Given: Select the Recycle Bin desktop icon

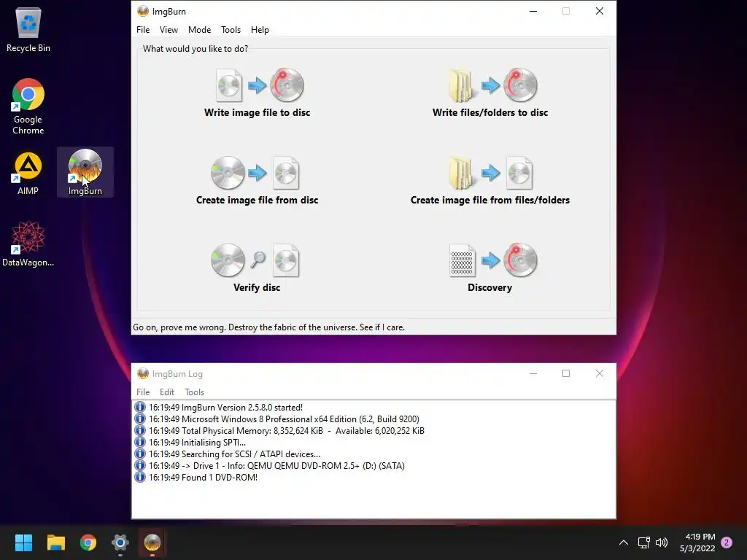Looking at the screenshot, I should tap(28, 29).
